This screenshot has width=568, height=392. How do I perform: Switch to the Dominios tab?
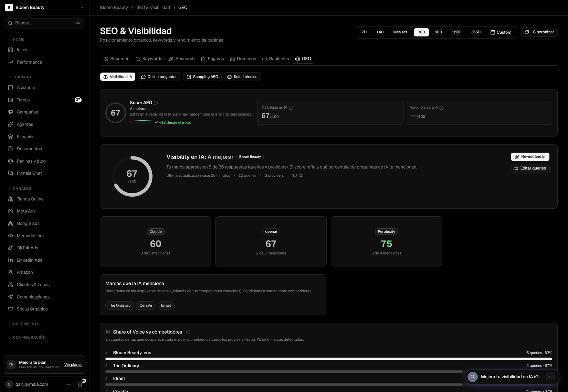243,59
